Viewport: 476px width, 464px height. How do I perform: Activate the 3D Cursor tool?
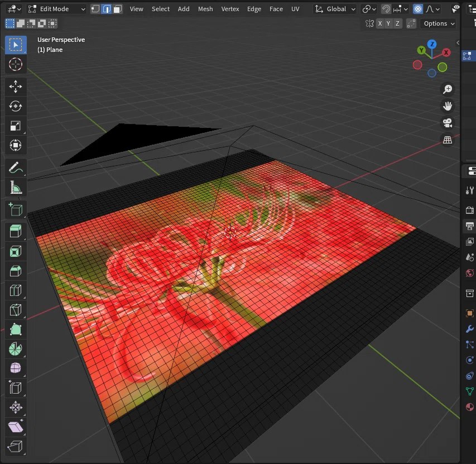pos(16,64)
